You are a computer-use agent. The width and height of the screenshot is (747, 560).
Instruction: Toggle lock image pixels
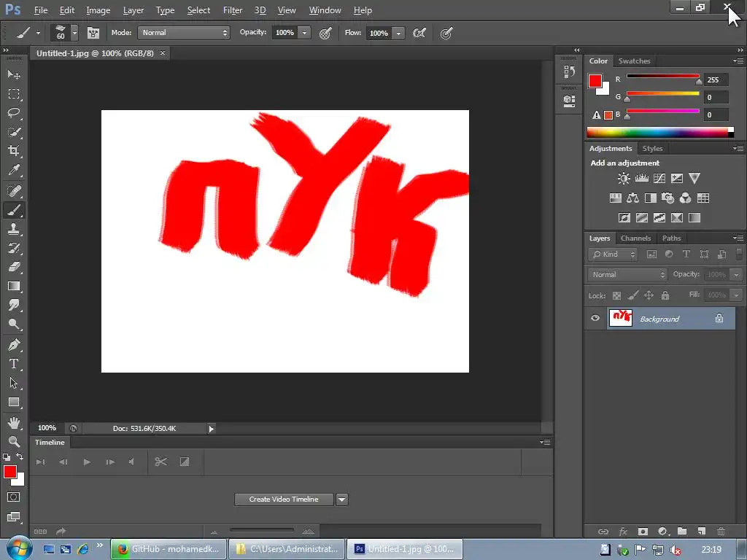point(632,296)
